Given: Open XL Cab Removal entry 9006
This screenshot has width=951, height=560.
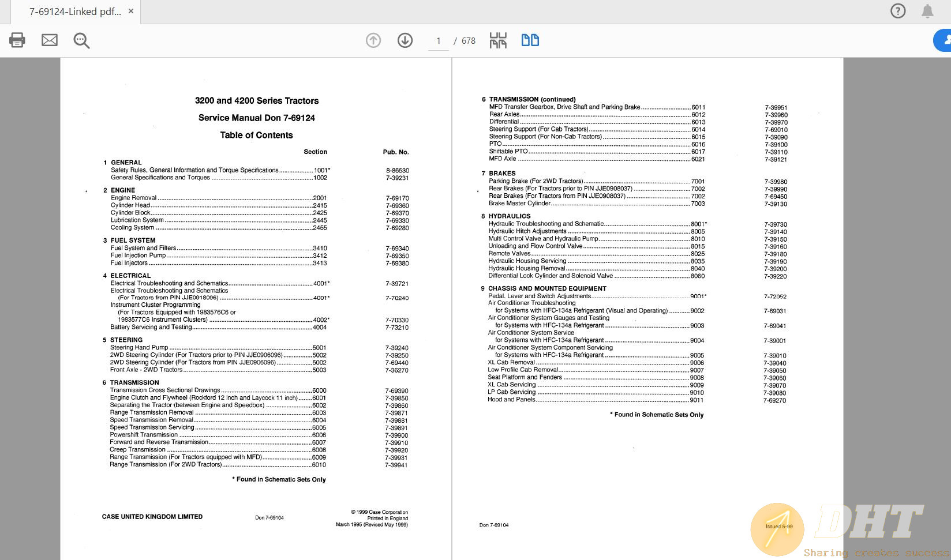Looking at the screenshot, I should [x=511, y=363].
